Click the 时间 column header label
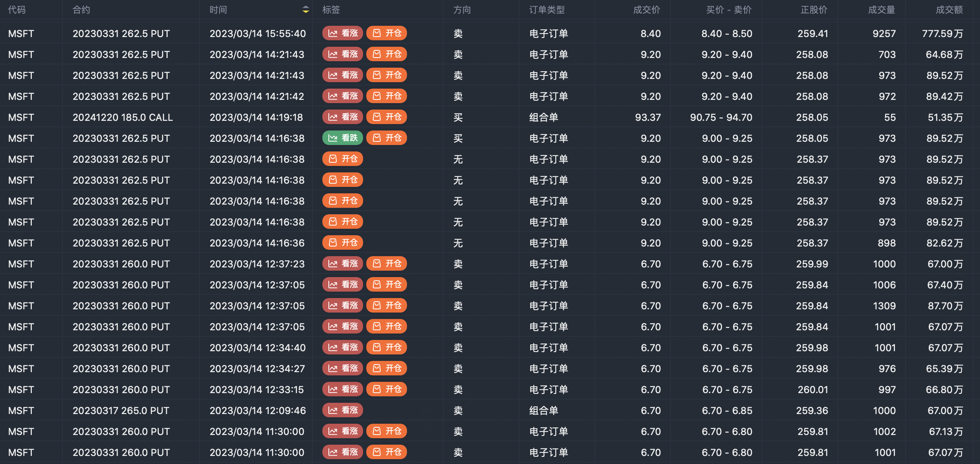The width and height of the screenshot is (980, 464). pos(218,10)
